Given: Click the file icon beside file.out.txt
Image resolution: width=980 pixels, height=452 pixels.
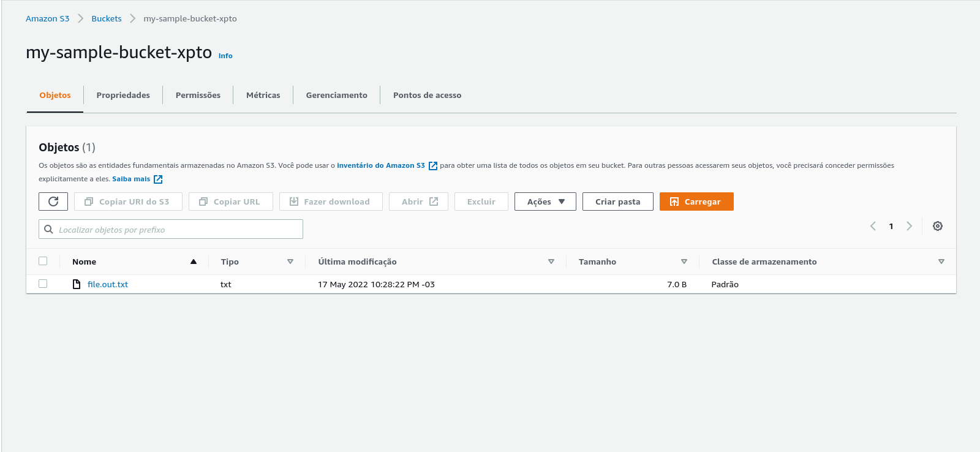Looking at the screenshot, I should pyautogui.click(x=77, y=284).
